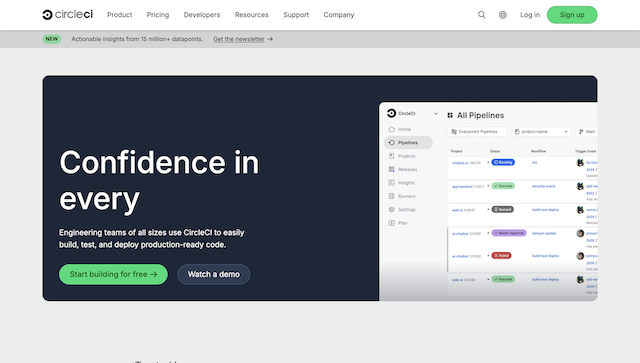Click the Needs Approval status badge
Viewport: 640px width, 363px height.
509,233
